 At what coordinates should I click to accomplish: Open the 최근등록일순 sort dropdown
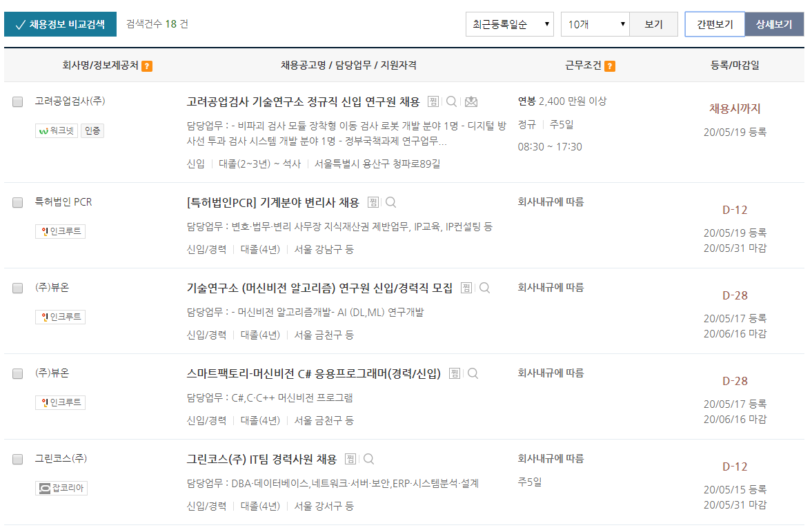pyautogui.click(x=510, y=24)
